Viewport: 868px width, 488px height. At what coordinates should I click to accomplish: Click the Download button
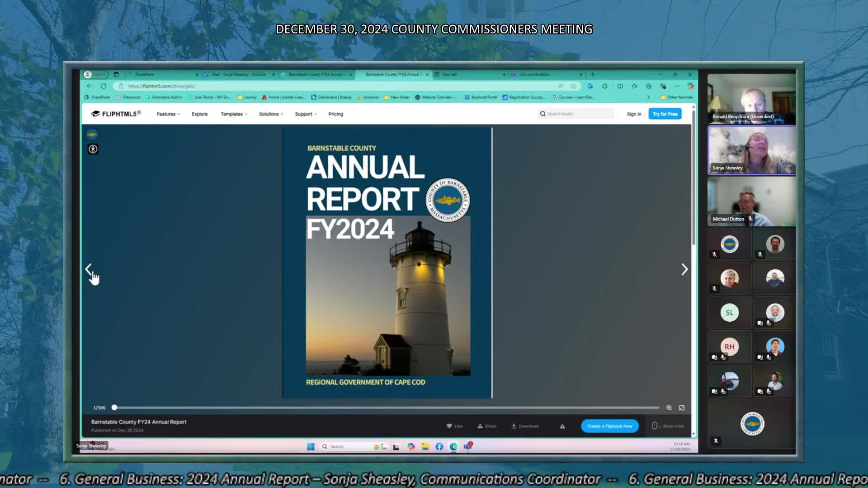(525, 426)
